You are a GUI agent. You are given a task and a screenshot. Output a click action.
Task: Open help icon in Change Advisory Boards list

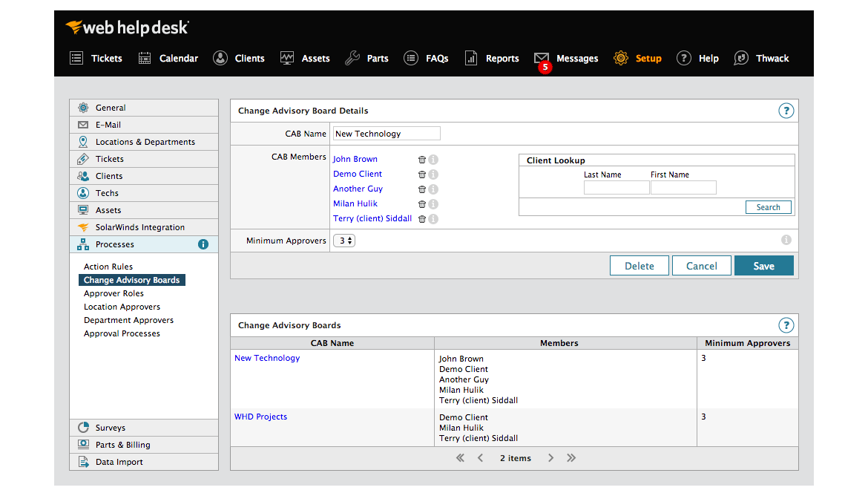(x=786, y=325)
